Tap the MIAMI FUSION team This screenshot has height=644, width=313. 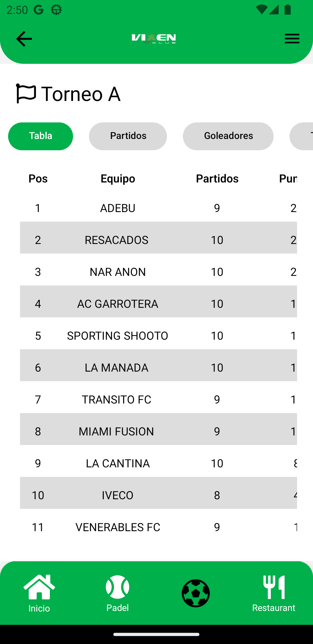click(117, 432)
